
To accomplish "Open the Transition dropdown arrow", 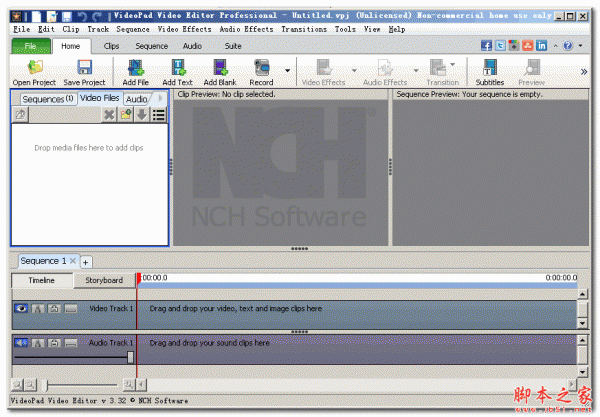I will click(x=453, y=64).
